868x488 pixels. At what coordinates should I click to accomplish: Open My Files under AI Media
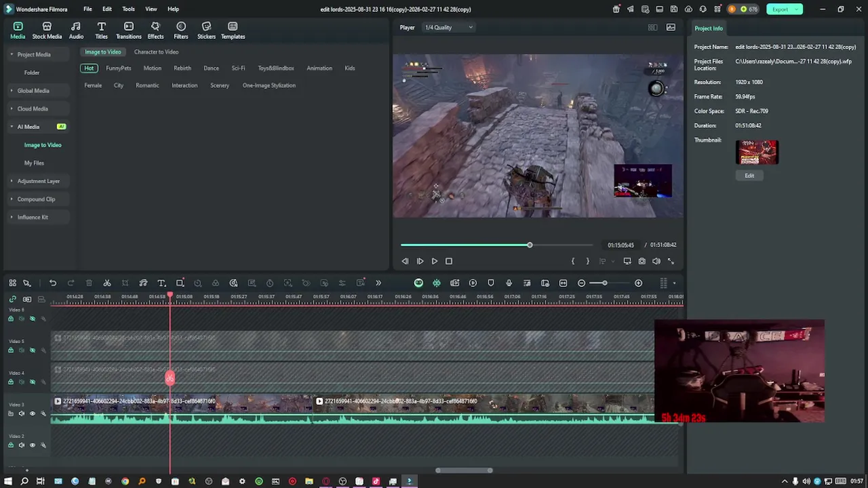click(x=34, y=163)
